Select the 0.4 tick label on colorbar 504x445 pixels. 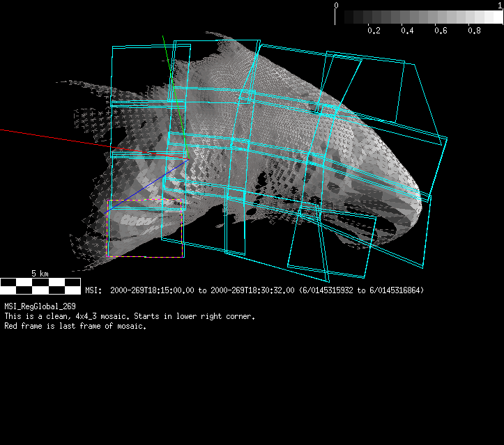pos(407,31)
